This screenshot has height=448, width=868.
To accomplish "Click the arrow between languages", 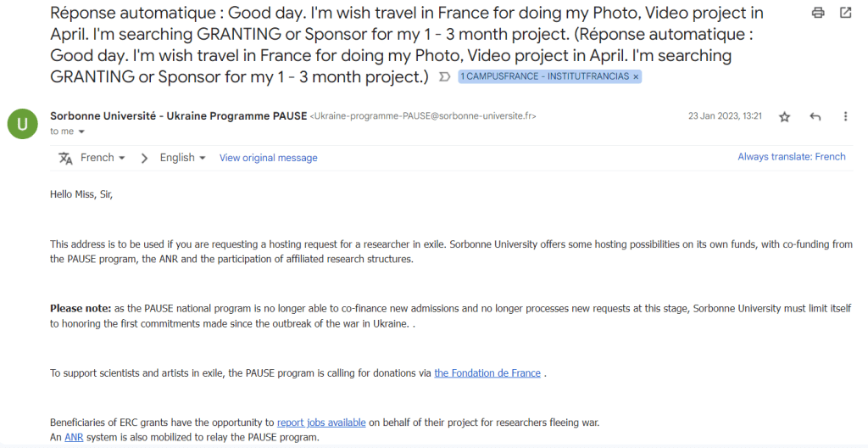I will tap(144, 158).
